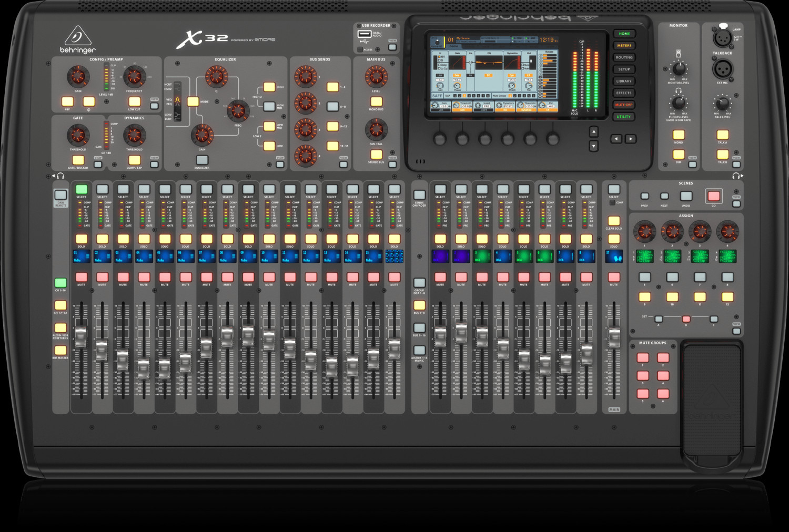Screen dimensions: 789x532
Task: Toggle the COMP / EXP button
Action: [x=135, y=160]
